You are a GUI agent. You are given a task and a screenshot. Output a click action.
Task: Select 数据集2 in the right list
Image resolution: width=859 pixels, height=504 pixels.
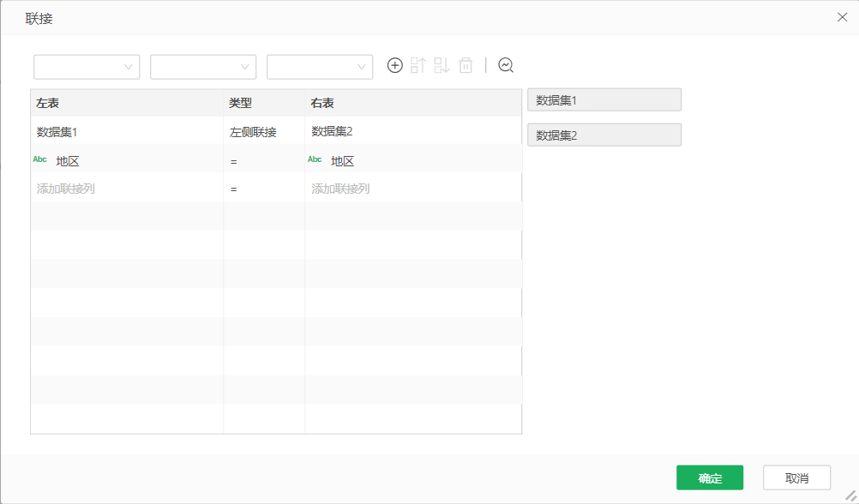604,135
